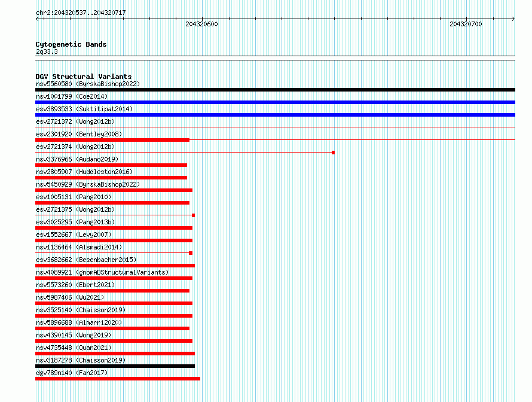Click the red bar under nsv4089921
Screen dimensions: 532x402
[114, 278]
